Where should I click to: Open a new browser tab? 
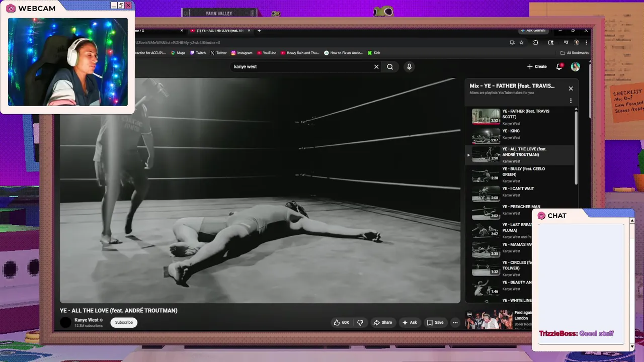(x=259, y=31)
